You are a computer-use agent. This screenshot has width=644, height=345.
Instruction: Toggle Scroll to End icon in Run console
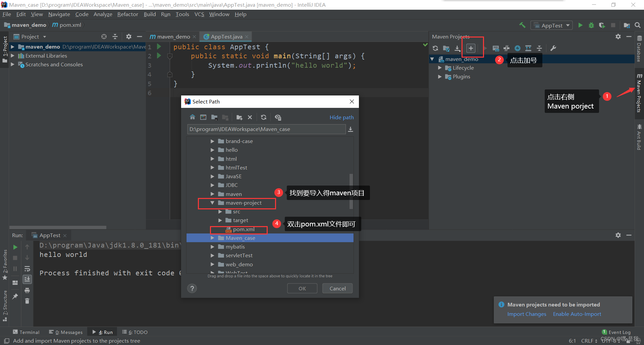click(x=27, y=279)
